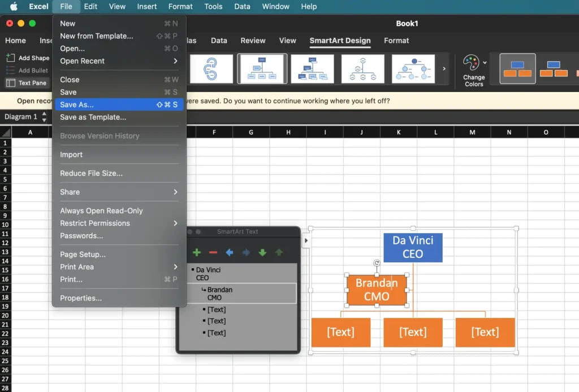Click the green down arrow move icon
This screenshot has width=579, height=392.
tap(262, 252)
